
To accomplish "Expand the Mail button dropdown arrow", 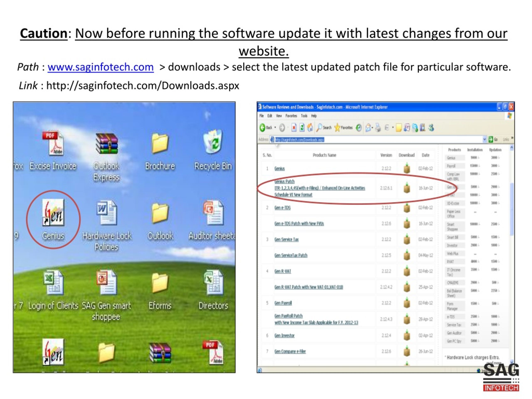I will click(372, 128).
